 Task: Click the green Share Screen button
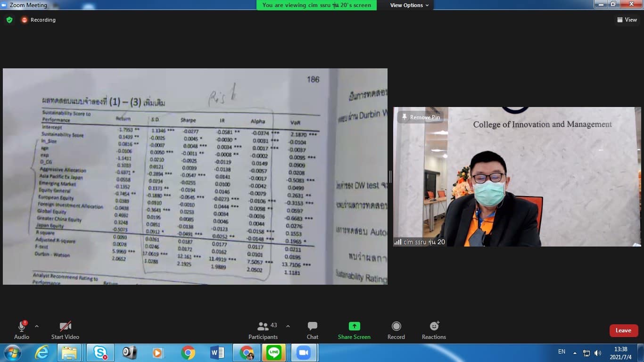click(354, 330)
